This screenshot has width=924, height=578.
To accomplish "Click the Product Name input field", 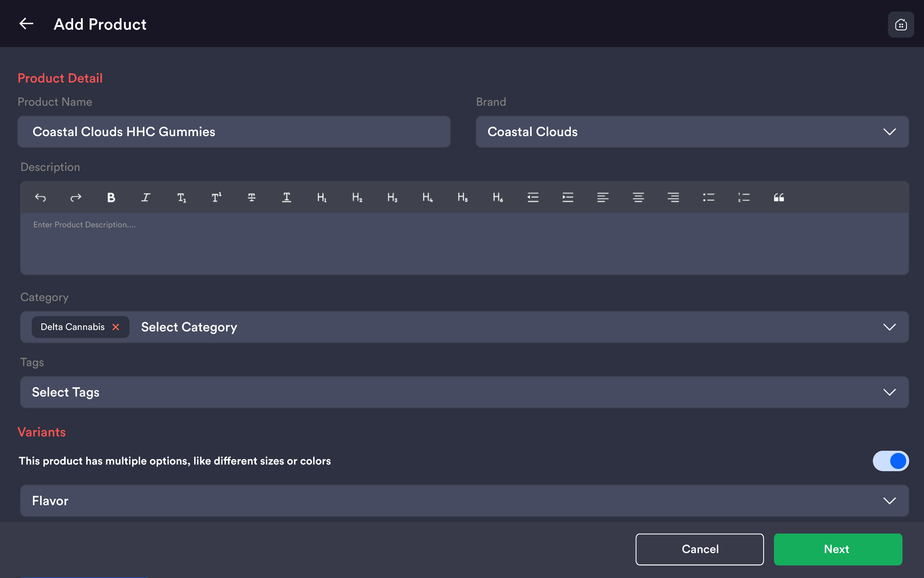I will click(234, 131).
